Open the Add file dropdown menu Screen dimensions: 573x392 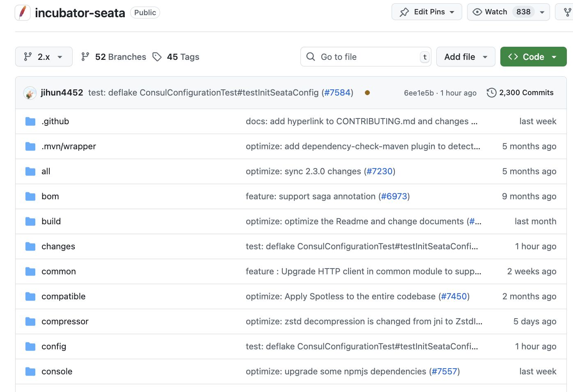pos(465,57)
